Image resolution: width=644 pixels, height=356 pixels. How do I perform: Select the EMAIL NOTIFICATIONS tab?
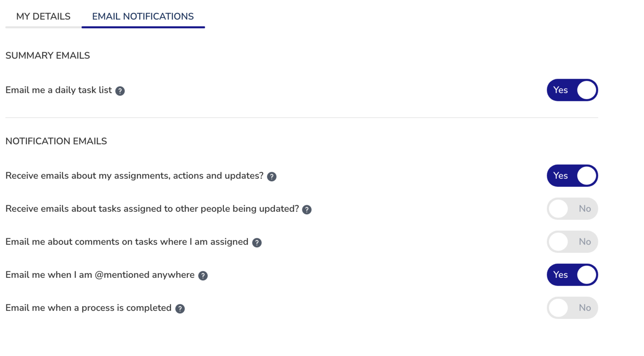(x=143, y=16)
